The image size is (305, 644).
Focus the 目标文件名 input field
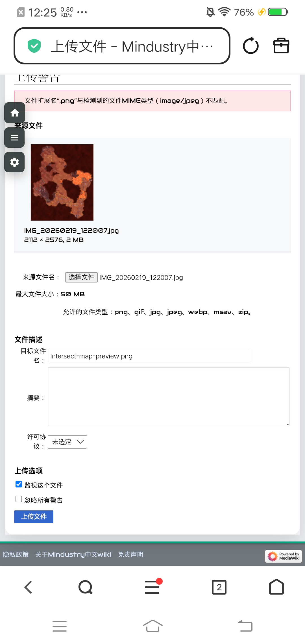point(149,356)
